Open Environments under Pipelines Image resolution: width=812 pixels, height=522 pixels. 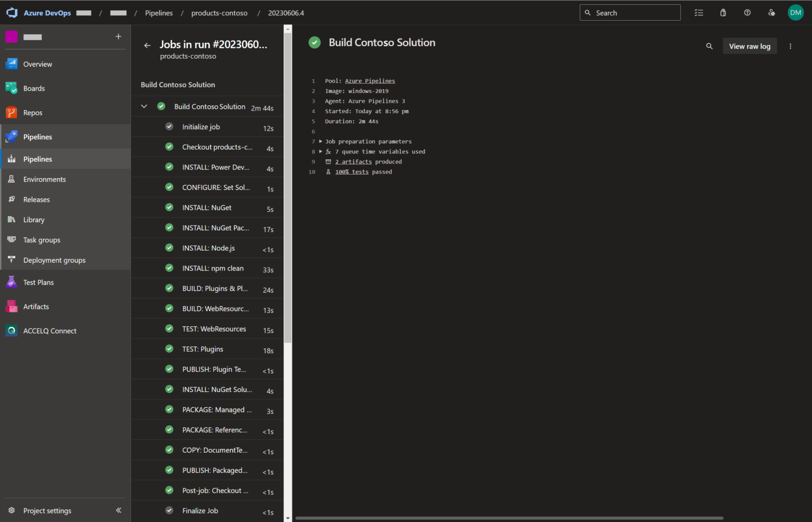coord(66,179)
